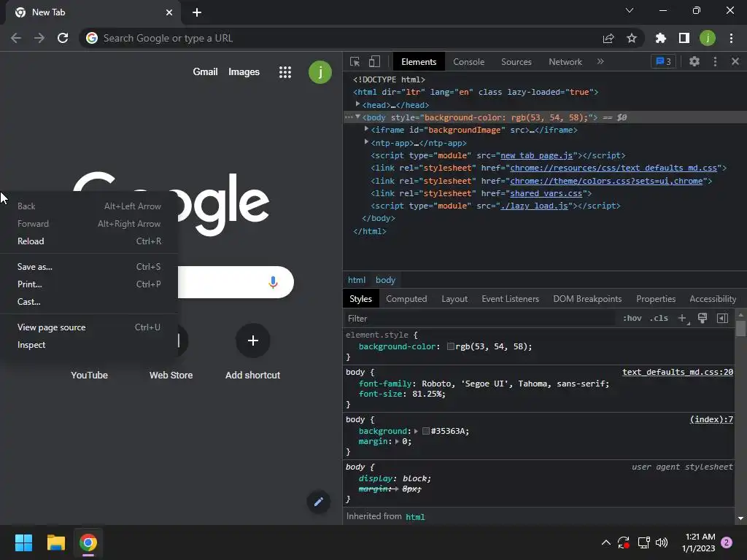Screen dimensions: 747x560
Task: Toggle the .cls classes button
Action: tap(659, 318)
